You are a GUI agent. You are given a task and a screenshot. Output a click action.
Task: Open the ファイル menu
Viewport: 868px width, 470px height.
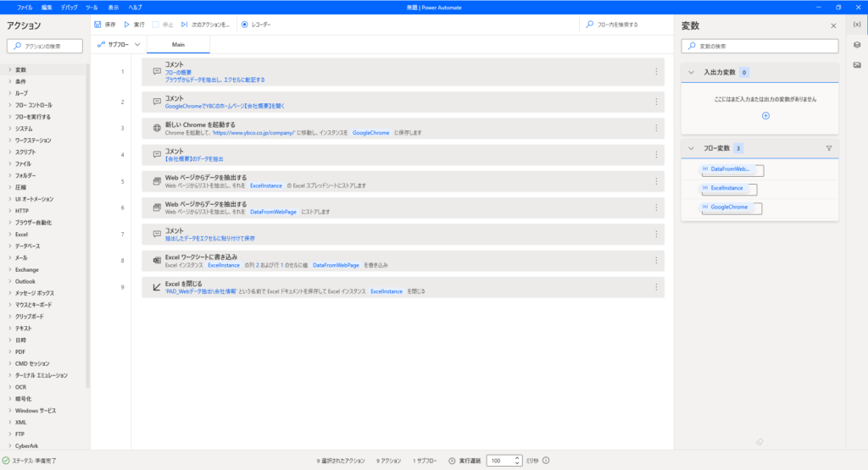tap(25, 8)
